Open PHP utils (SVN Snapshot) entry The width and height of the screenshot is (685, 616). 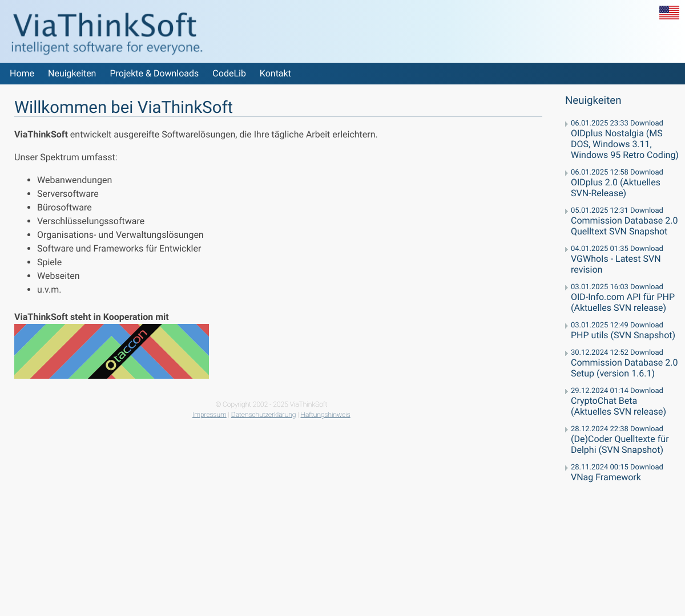[623, 335]
